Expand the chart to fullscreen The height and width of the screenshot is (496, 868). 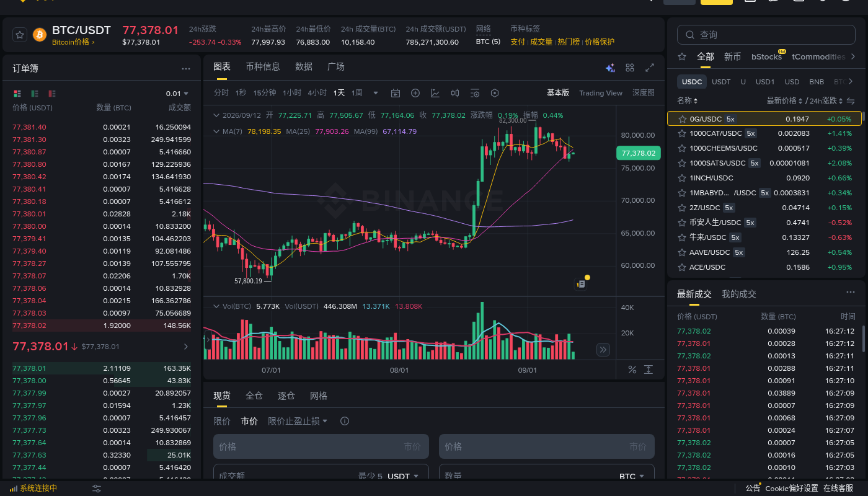(650, 68)
